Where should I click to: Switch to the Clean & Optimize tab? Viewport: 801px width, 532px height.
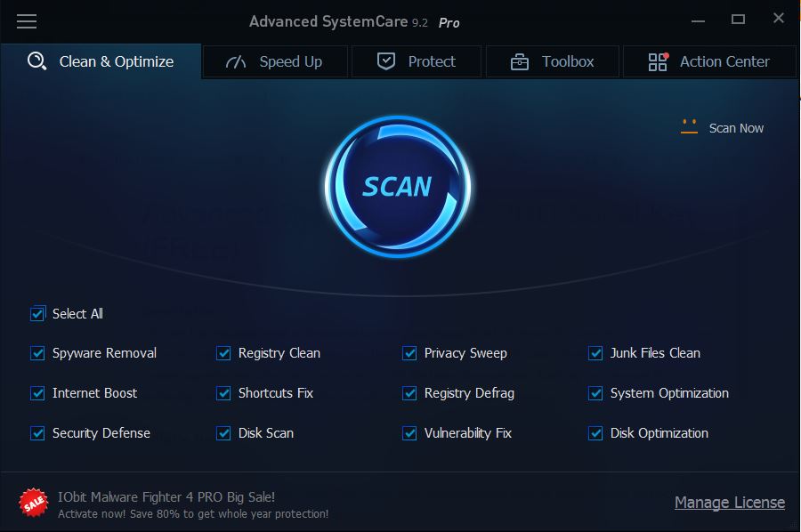point(101,61)
